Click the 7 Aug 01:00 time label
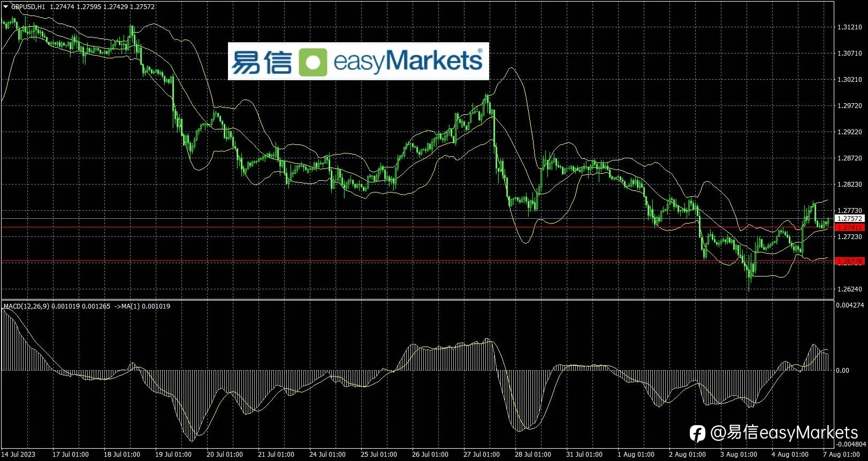 (841, 455)
